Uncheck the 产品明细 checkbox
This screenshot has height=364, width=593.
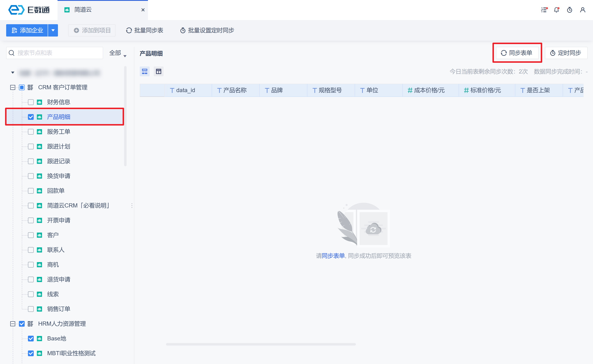pyautogui.click(x=31, y=117)
